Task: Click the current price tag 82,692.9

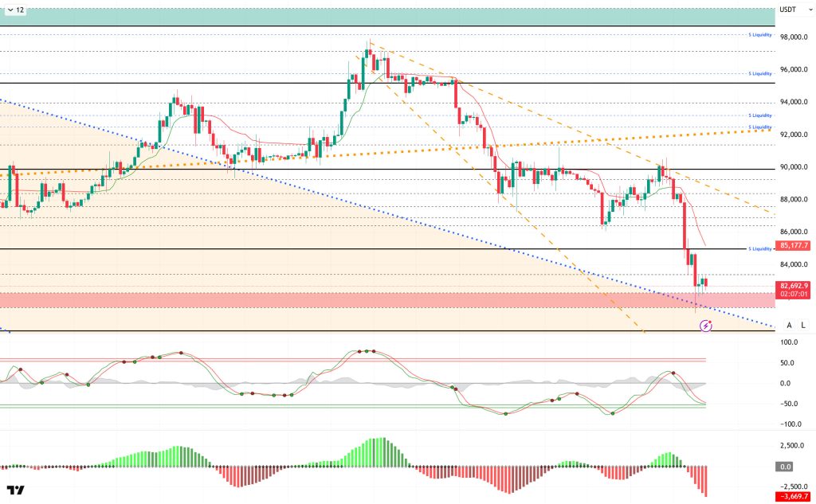Action: [794, 285]
